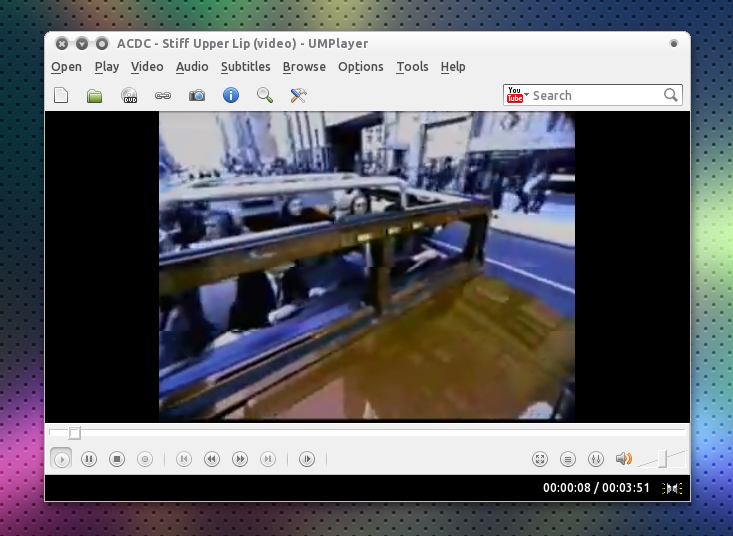Click the DVD disc icon
Viewport: 733px width, 536px height.
click(x=129, y=95)
